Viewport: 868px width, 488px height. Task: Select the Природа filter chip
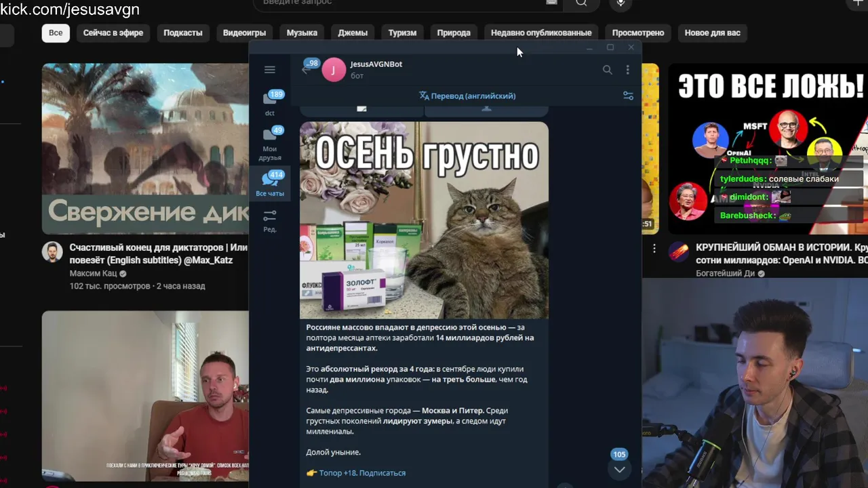pyautogui.click(x=454, y=33)
